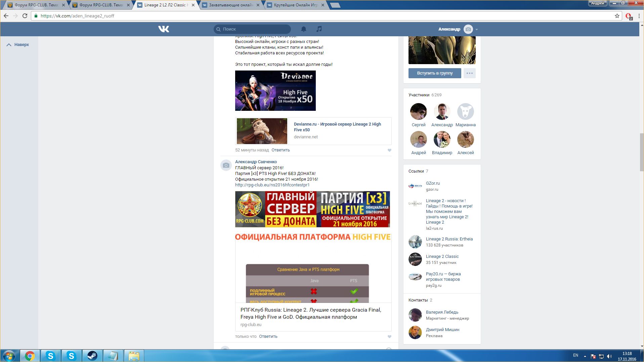Click Александр Савченко comment avatar

coord(226,165)
